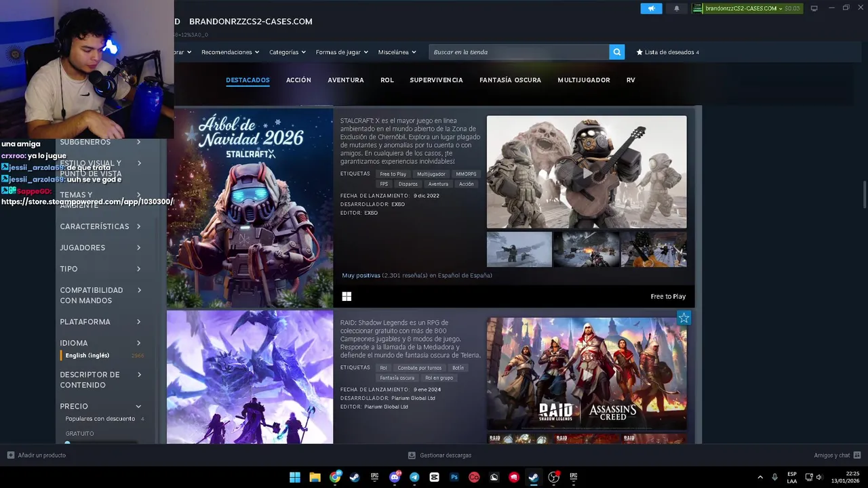868x488 pixels.
Task: Click the blue store search magnifier button
Action: click(616, 52)
